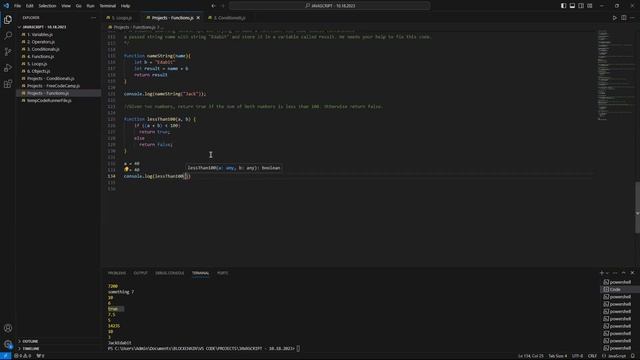This screenshot has height=360, width=640.
Task: Open the Search view in activity bar
Action: (8, 36)
